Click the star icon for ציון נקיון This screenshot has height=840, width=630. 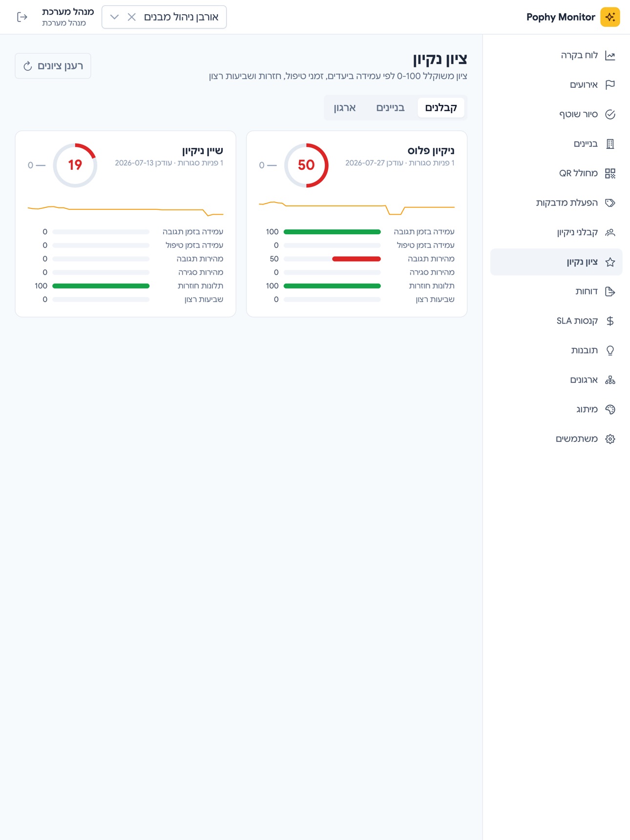[610, 262]
